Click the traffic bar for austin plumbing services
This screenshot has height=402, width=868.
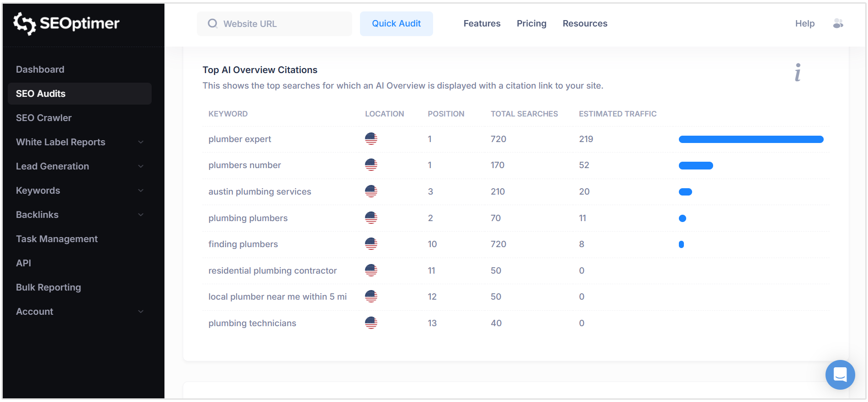[x=685, y=192]
